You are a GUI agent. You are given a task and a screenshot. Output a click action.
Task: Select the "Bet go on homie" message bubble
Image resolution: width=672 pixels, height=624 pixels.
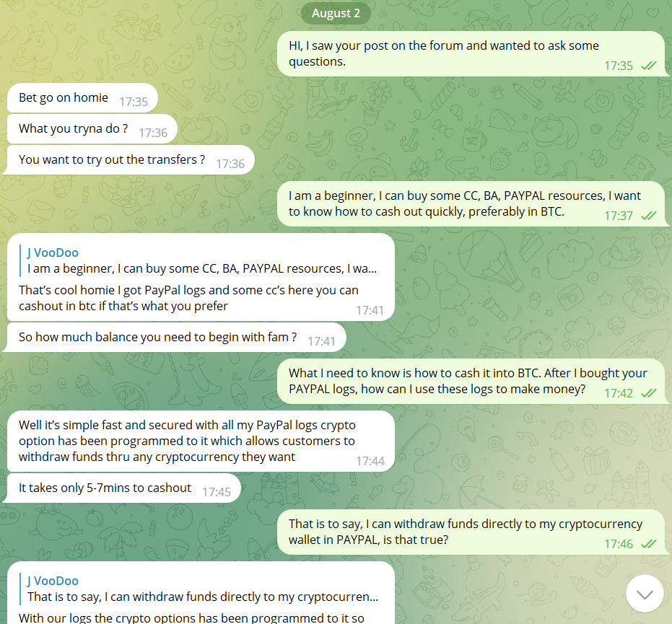coord(65,98)
